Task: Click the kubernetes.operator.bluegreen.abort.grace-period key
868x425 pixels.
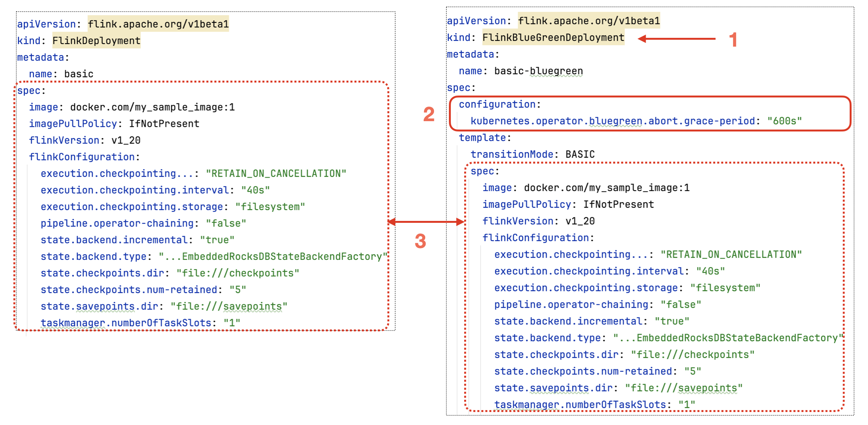Action: click(612, 121)
